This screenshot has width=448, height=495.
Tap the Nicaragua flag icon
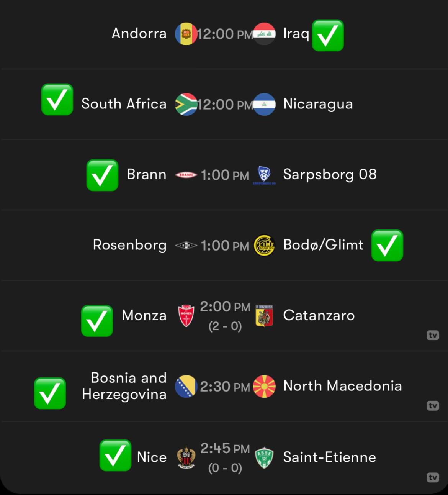pyautogui.click(x=264, y=104)
